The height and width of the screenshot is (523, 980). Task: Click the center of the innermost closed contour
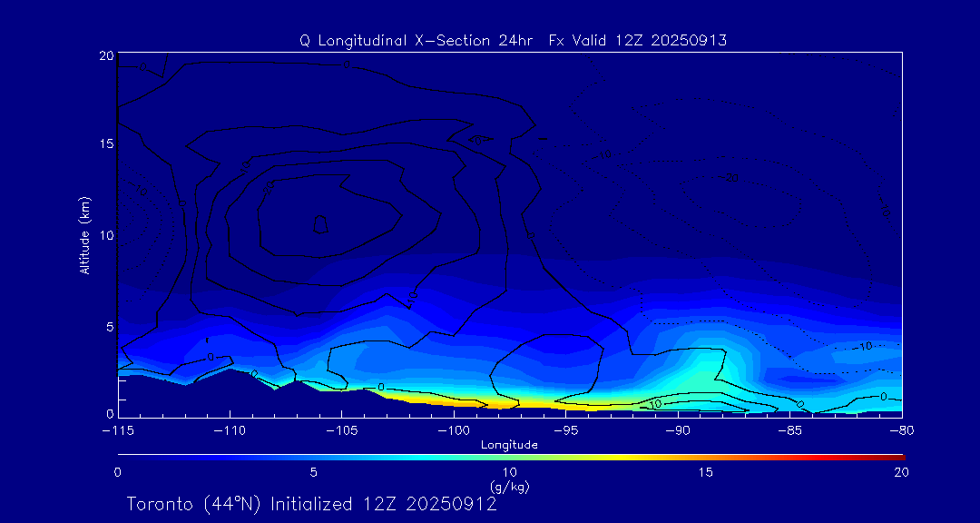tap(319, 223)
